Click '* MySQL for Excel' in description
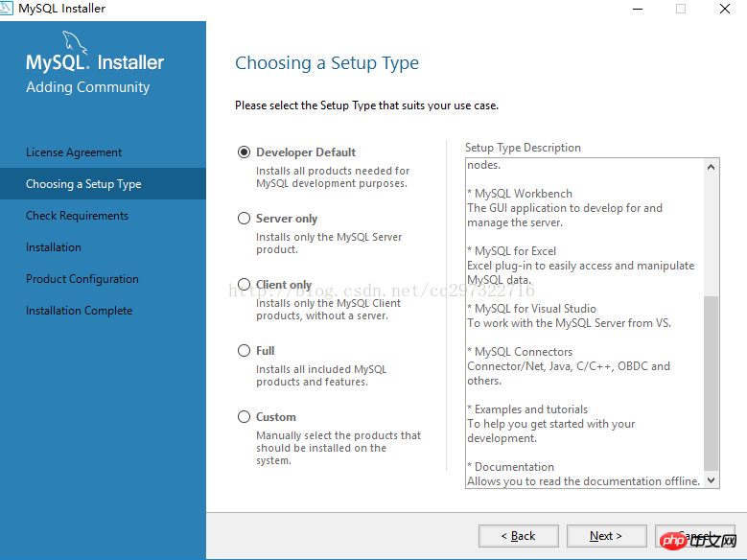The height and width of the screenshot is (560, 747). [512, 251]
